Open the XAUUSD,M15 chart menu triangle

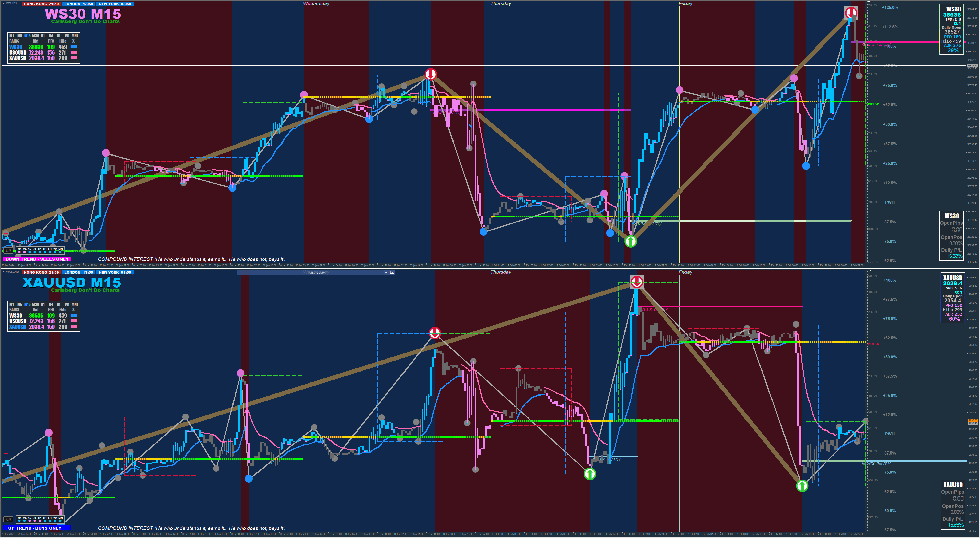pyautogui.click(x=3, y=272)
